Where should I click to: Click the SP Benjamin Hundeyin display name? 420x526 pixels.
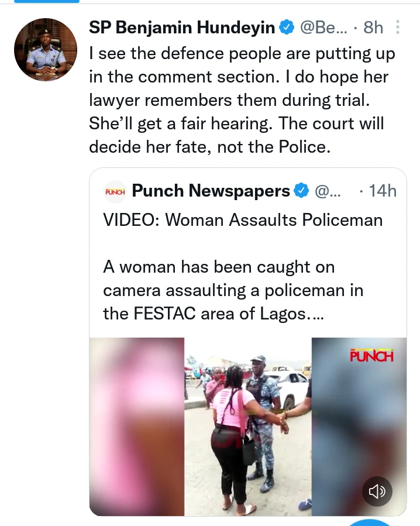(x=183, y=27)
